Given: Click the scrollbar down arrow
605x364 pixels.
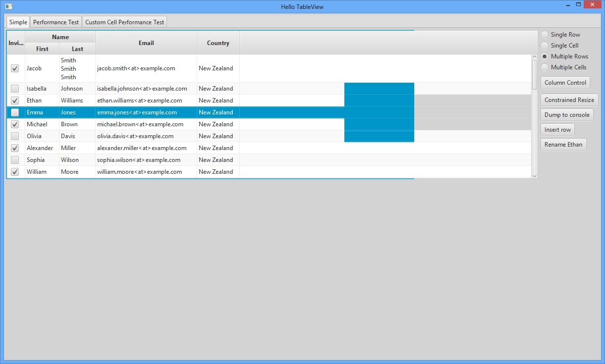Looking at the screenshot, I should pos(534,175).
